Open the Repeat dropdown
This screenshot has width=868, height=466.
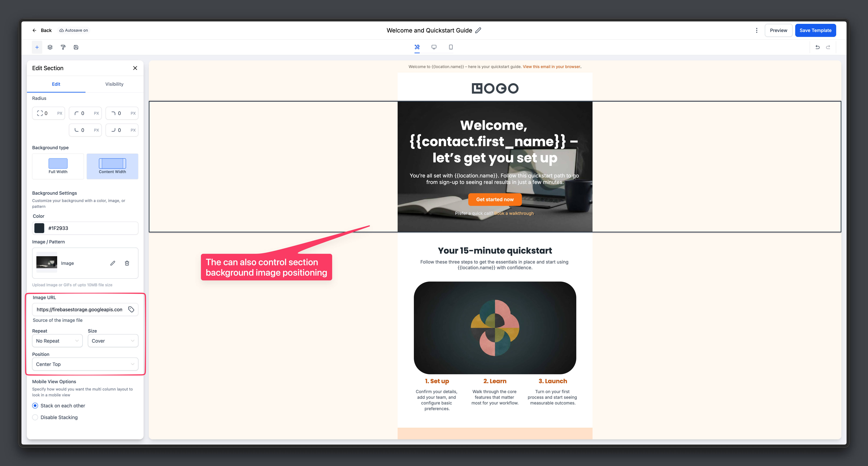pyautogui.click(x=57, y=341)
